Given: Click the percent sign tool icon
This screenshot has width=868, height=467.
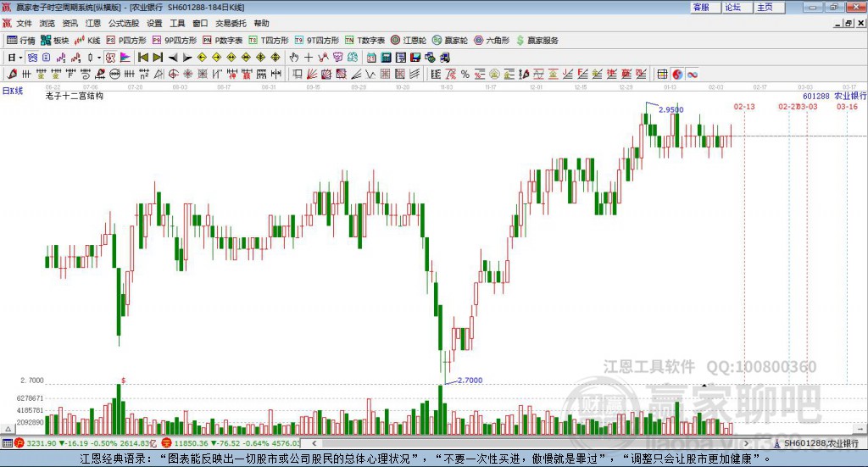Looking at the screenshot, I should pos(465,75).
